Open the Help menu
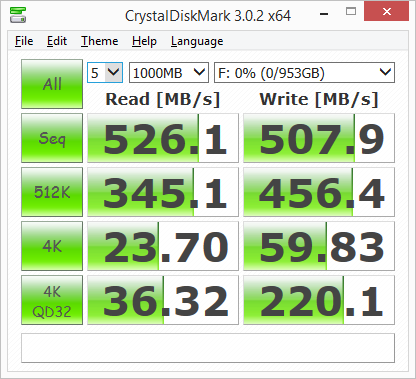The height and width of the screenshot is (379, 416). 144,41
